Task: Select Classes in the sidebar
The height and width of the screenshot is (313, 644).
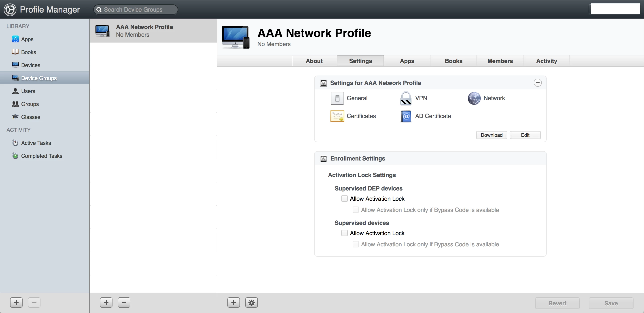Action: tap(30, 117)
